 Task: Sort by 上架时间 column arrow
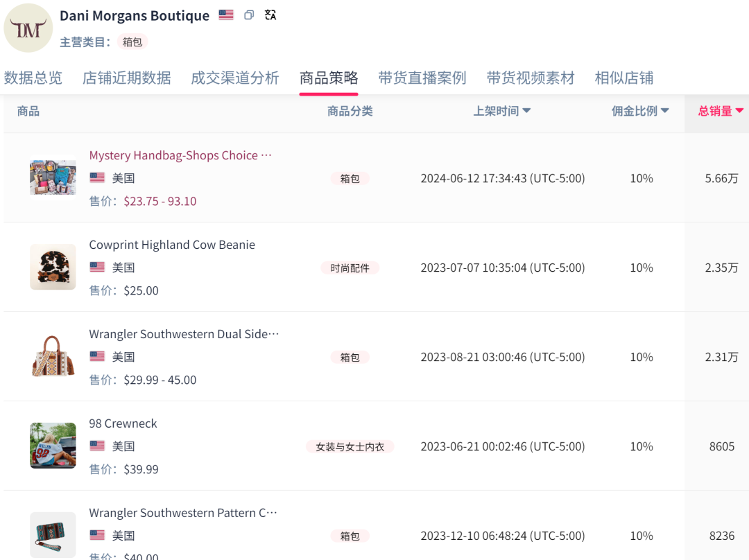pos(526,111)
